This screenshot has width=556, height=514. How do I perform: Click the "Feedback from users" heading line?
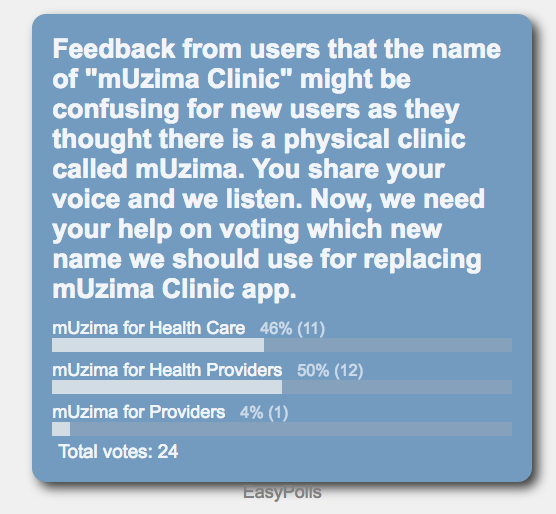click(277, 49)
